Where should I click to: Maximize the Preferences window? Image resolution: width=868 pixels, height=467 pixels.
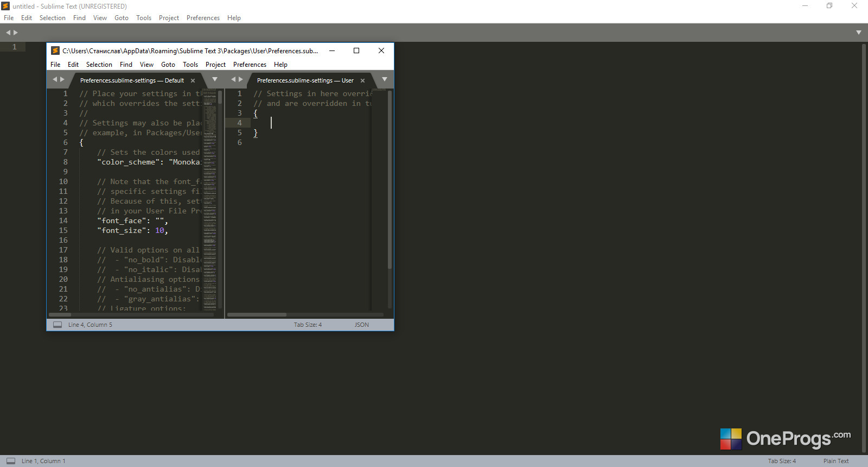pos(356,51)
